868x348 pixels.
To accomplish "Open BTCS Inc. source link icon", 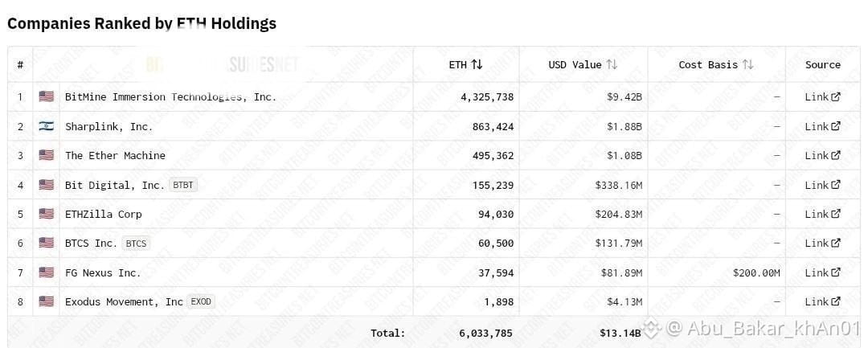I will tap(836, 243).
